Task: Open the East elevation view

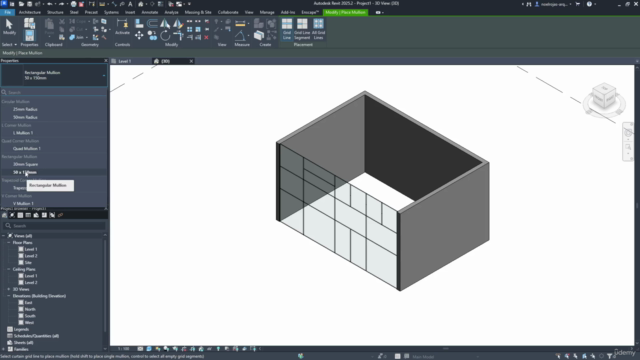Action: [28, 302]
